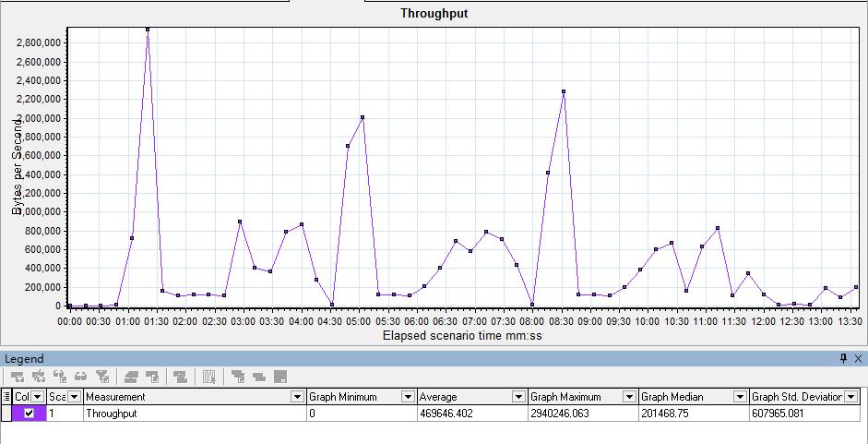Click the last icon in the Legend toolbar

click(280, 377)
